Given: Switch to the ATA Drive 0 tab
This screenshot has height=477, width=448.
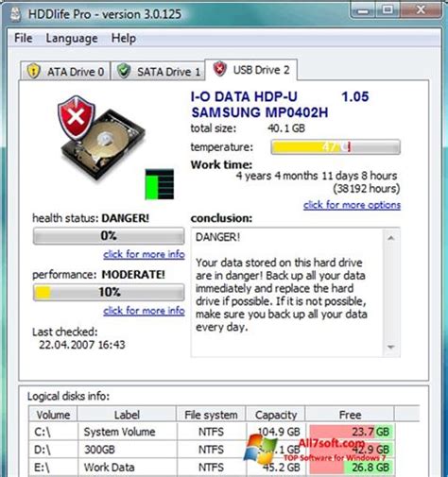Looking at the screenshot, I should 65,71.
